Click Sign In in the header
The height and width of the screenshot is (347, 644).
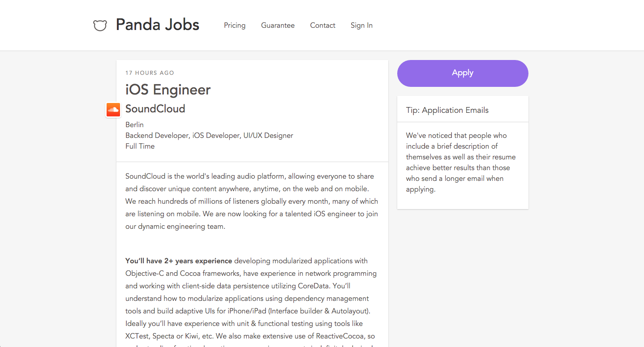(361, 26)
